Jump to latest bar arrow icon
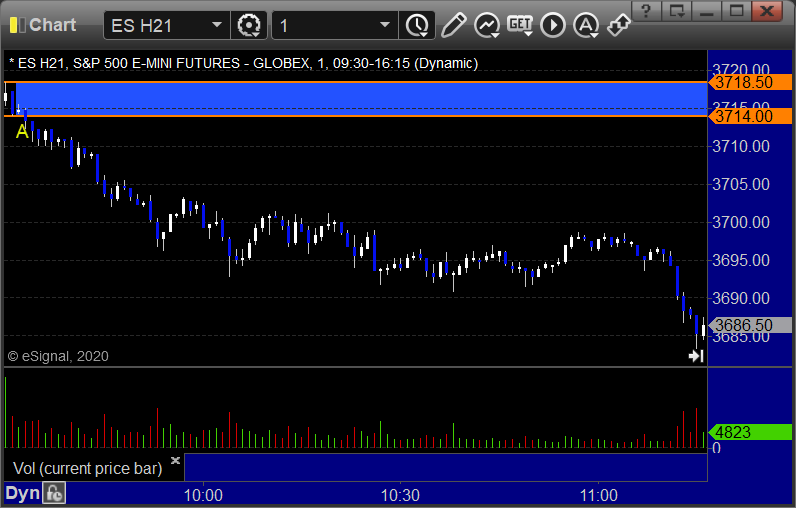Image resolution: width=796 pixels, height=508 pixels. pyautogui.click(x=696, y=356)
